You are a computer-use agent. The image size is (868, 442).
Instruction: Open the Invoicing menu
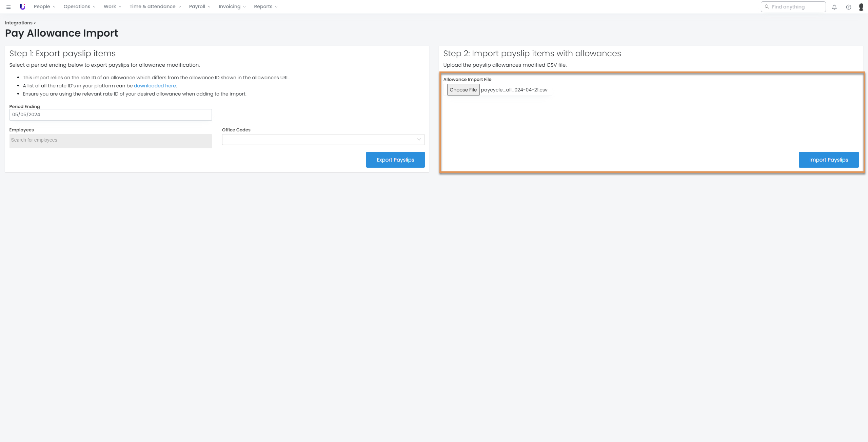click(232, 7)
